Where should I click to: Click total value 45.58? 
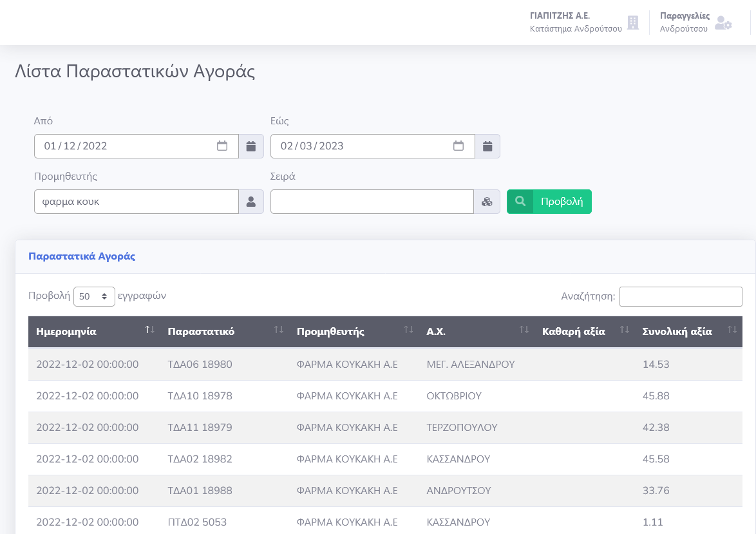656,459
